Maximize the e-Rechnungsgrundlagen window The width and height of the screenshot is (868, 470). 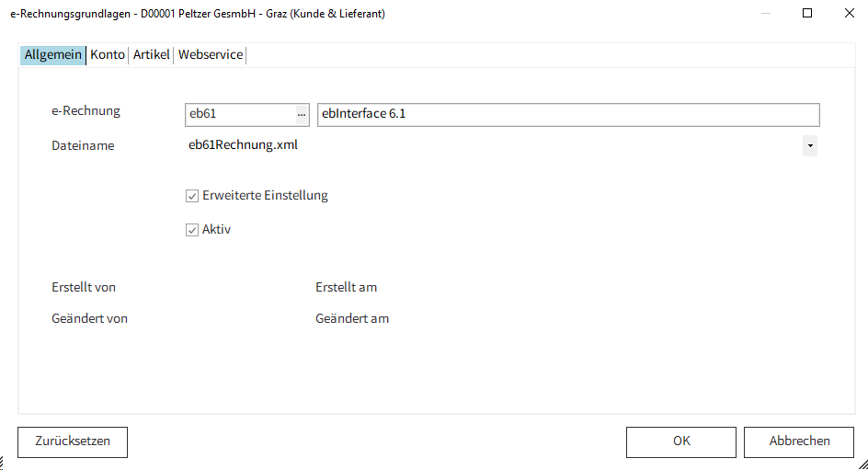click(x=807, y=14)
